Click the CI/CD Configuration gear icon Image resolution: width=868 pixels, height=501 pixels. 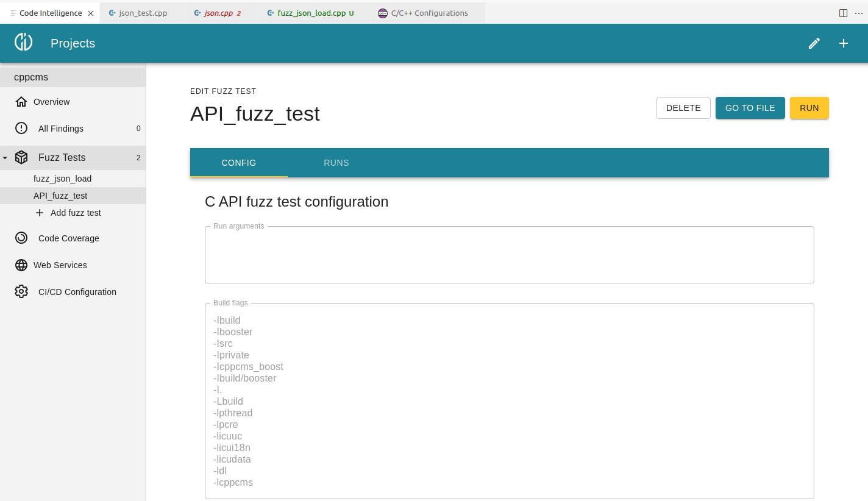(x=21, y=292)
